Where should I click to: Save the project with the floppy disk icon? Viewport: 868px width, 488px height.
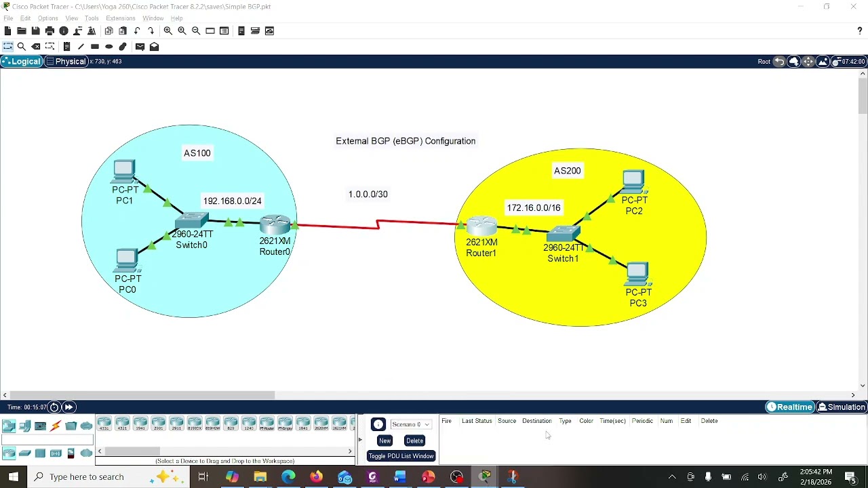tap(36, 31)
